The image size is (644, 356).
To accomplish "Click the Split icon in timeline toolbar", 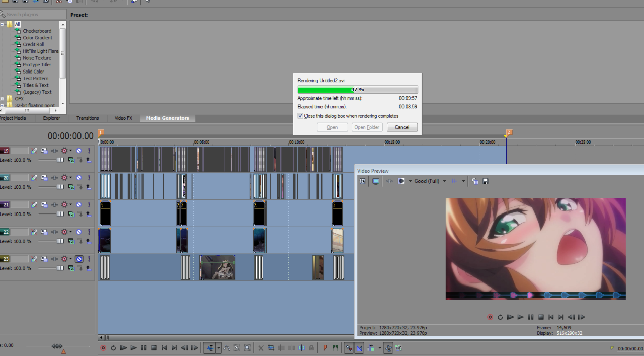I will (x=301, y=348).
